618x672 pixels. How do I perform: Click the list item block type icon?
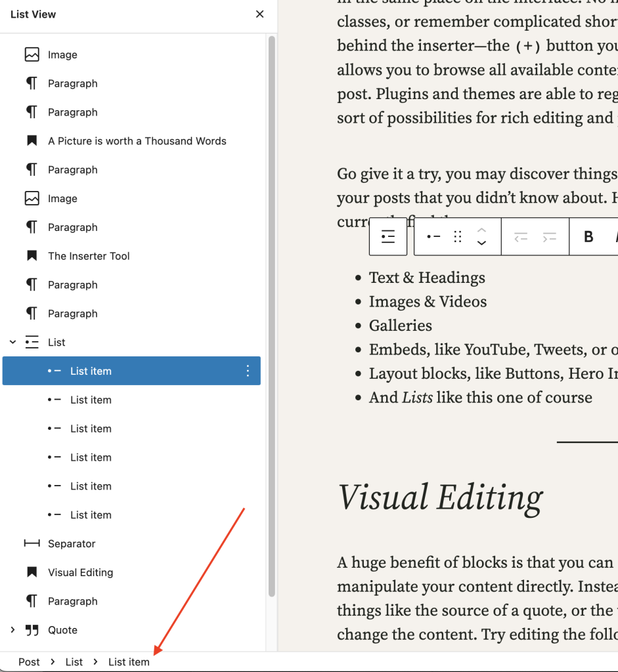pyautogui.click(x=433, y=237)
